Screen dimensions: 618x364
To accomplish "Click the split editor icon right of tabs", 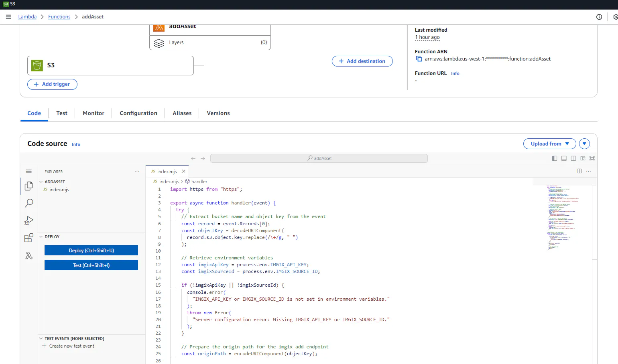I will coord(579,171).
